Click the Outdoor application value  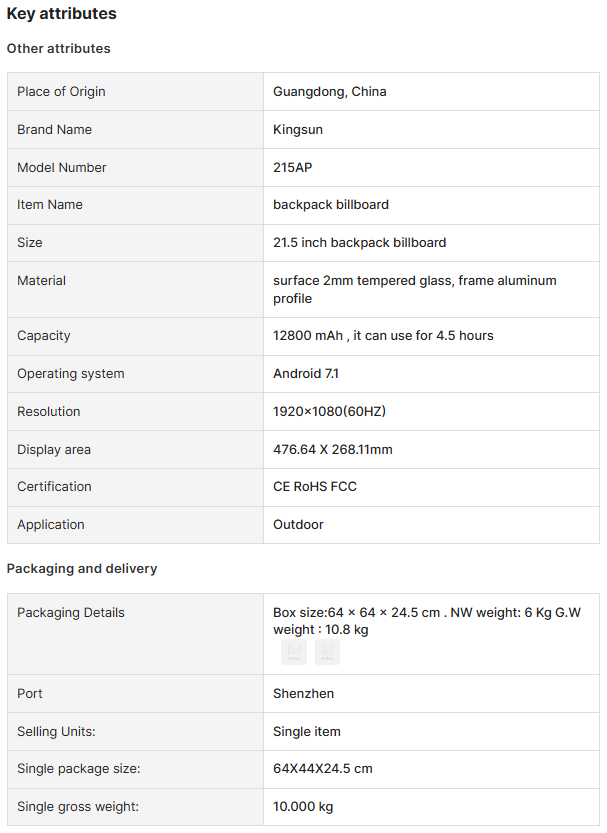(x=298, y=524)
